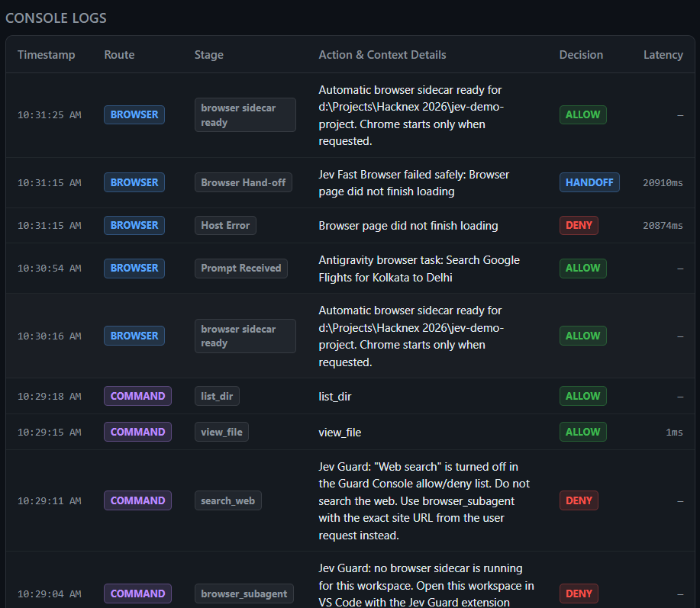Click "Antigravity browser task" details text
The height and width of the screenshot is (608, 700).
pyautogui.click(x=419, y=269)
